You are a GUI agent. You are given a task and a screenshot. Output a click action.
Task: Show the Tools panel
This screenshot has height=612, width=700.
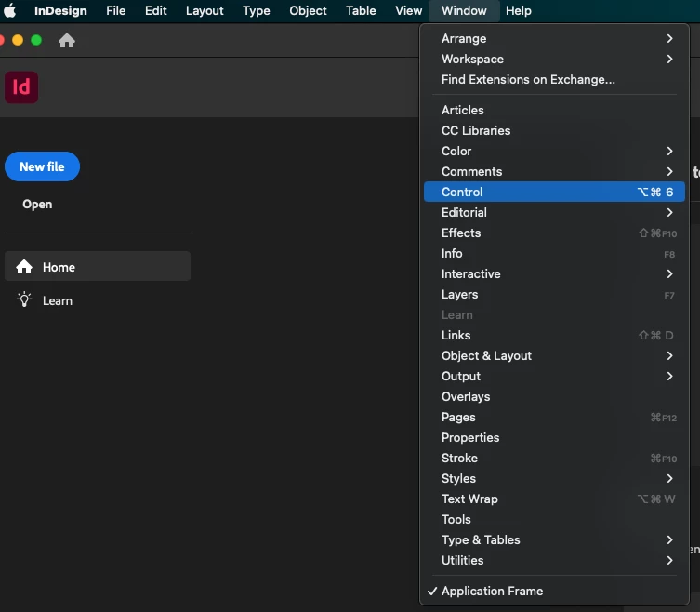point(554,519)
